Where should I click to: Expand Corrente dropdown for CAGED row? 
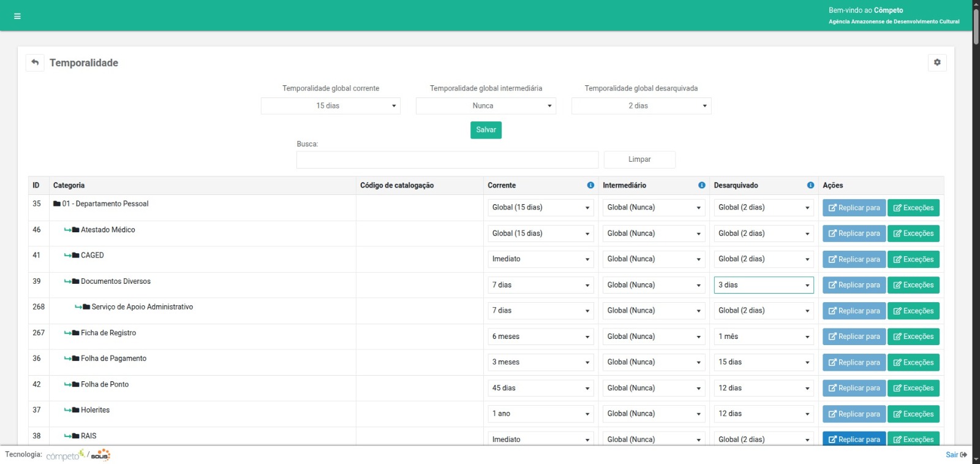click(x=540, y=259)
